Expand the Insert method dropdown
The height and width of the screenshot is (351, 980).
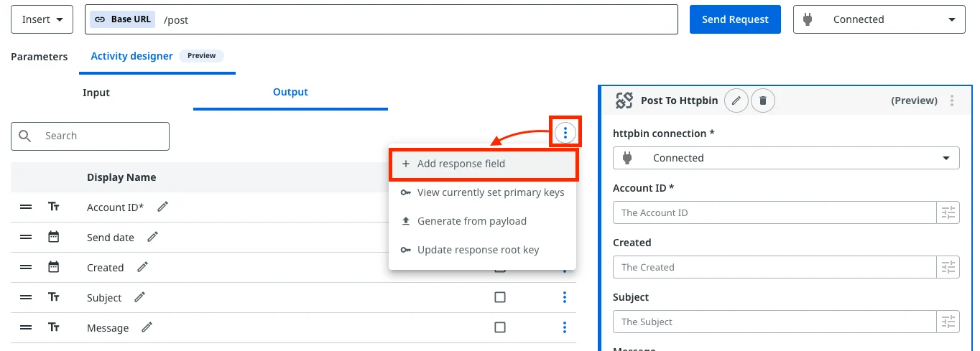pyautogui.click(x=42, y=19)
